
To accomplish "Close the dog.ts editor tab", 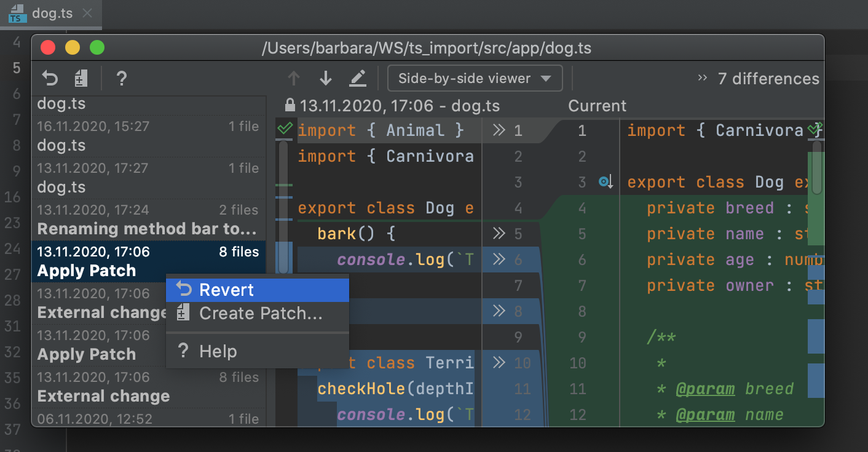I will pyautogui.click(x=87, y=14).
